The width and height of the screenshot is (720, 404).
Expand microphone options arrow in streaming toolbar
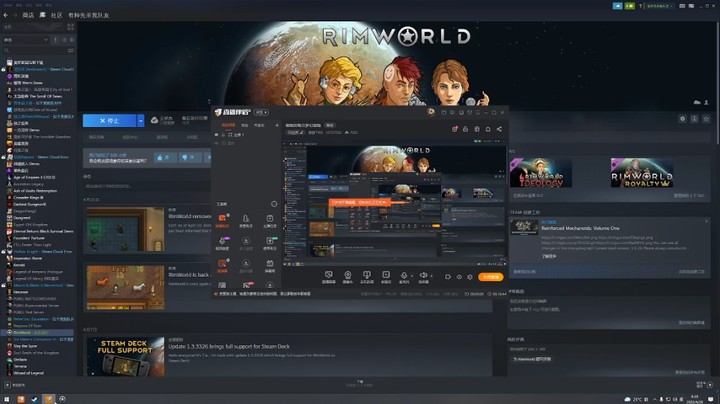point(412,275)
